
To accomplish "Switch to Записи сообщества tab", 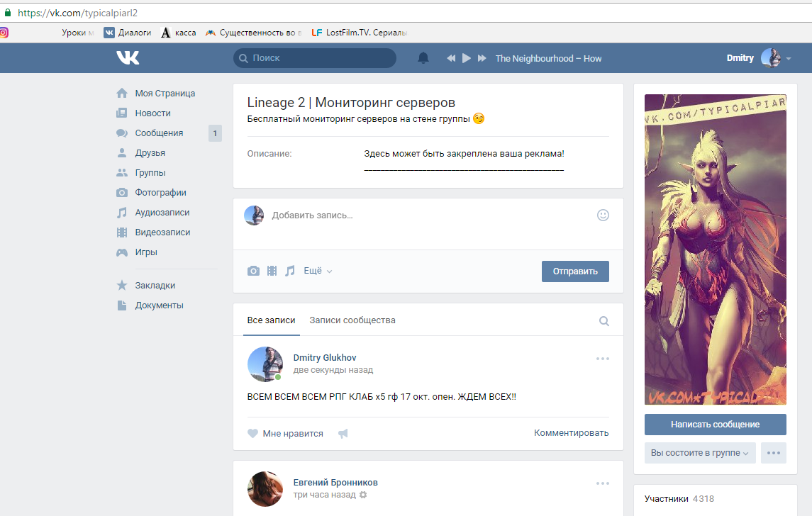I will 352,320.
